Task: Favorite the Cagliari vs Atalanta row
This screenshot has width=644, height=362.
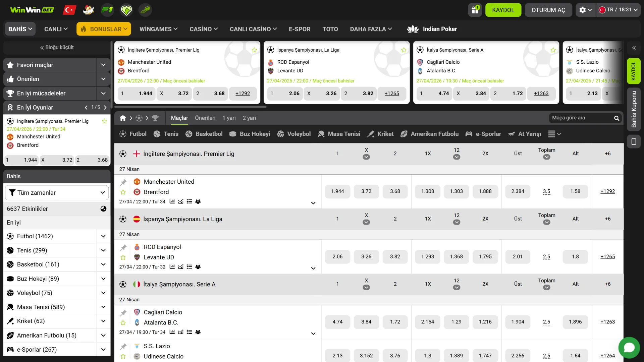Action: pos(123,322)
